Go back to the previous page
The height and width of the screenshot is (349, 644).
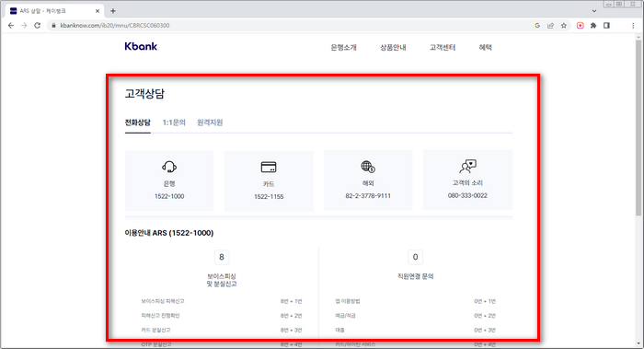(11, 26)
